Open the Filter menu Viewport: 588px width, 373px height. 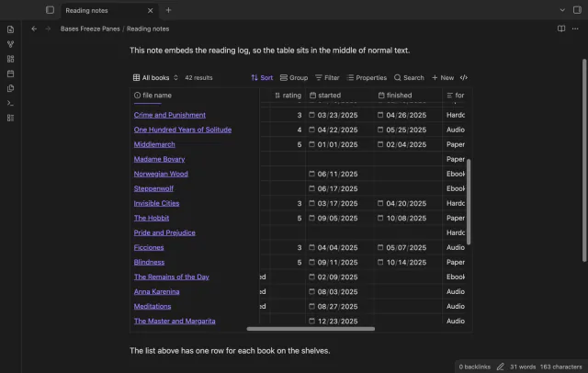pyautogui.click(x=327, y=77)
